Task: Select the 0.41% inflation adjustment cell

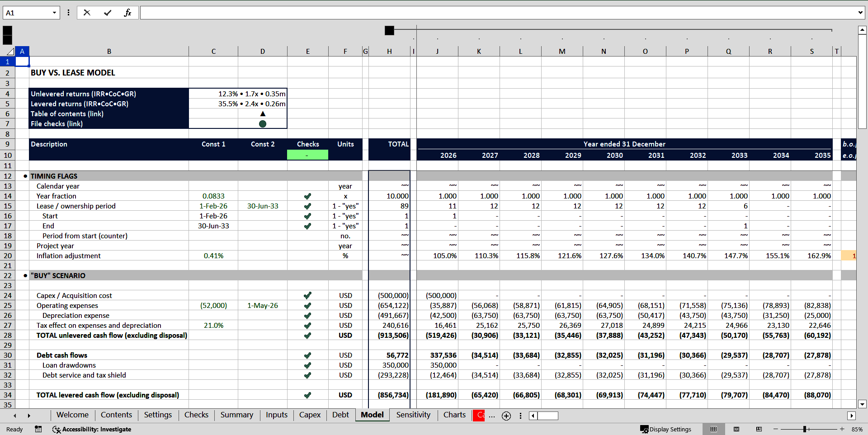Action: (213, 255)
